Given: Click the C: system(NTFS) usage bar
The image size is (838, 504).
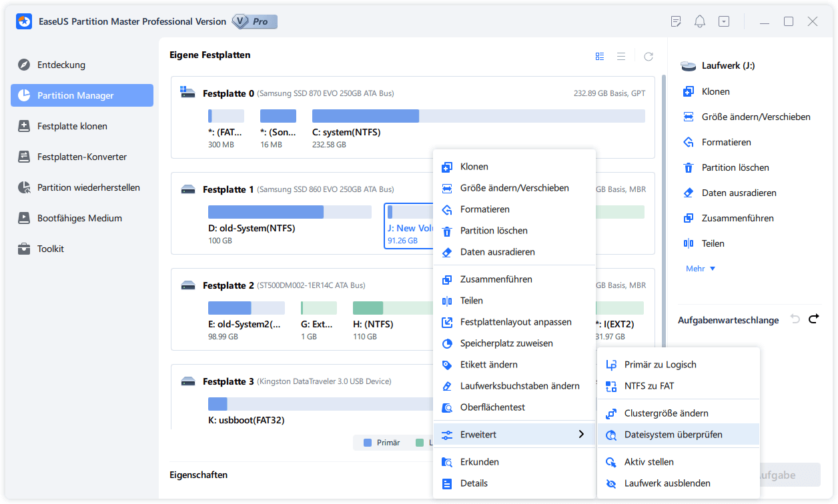Looking at the screenshot, I should pyautogui.click(x=478, y=116).
